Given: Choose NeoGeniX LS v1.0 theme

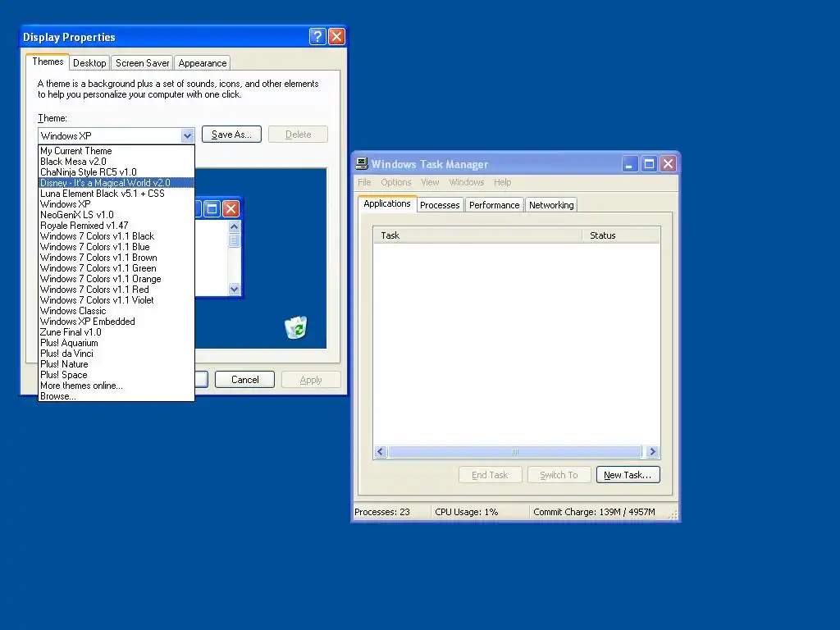Looking at the screenshot, I should pos(116,215).
